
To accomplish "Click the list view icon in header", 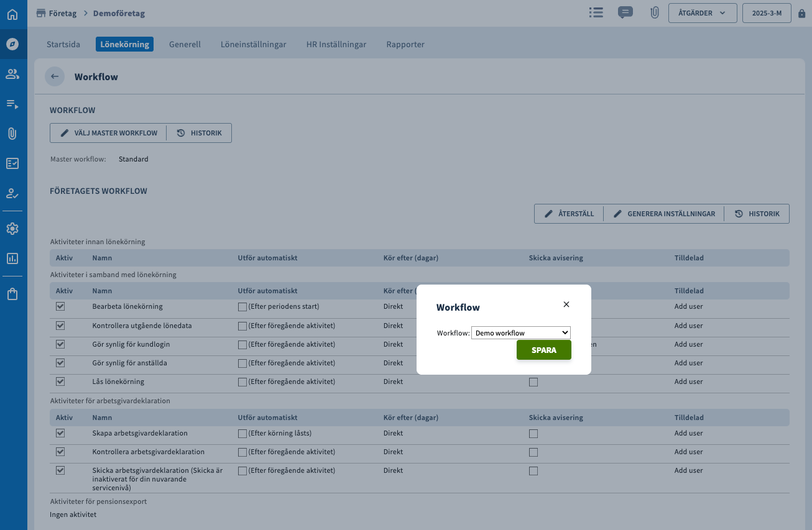I will click(596, 12).
